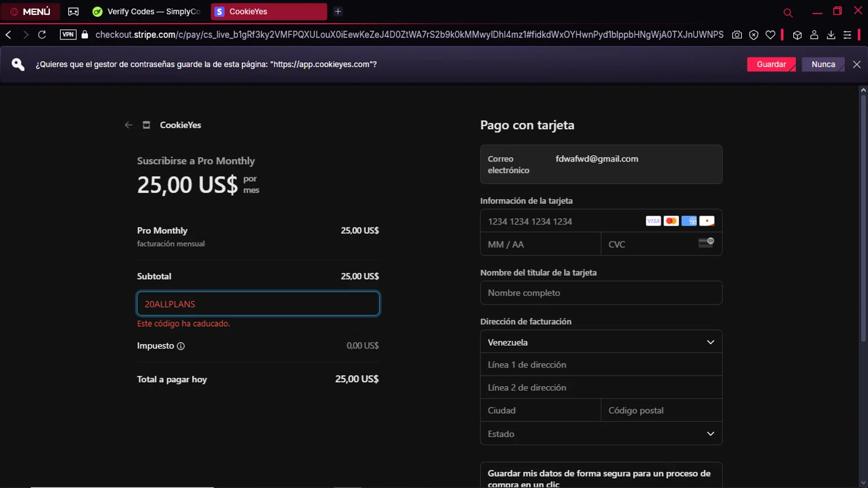Click the Ciudad city field

point(540,410)
